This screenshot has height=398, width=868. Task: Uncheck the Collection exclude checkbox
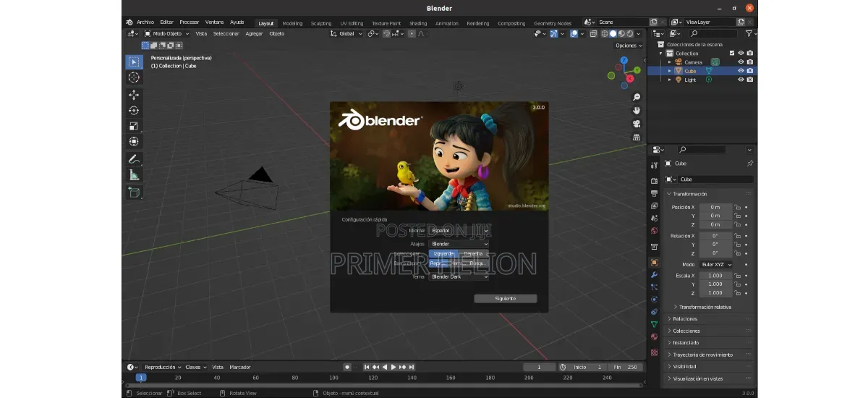(x=732, y=54)
